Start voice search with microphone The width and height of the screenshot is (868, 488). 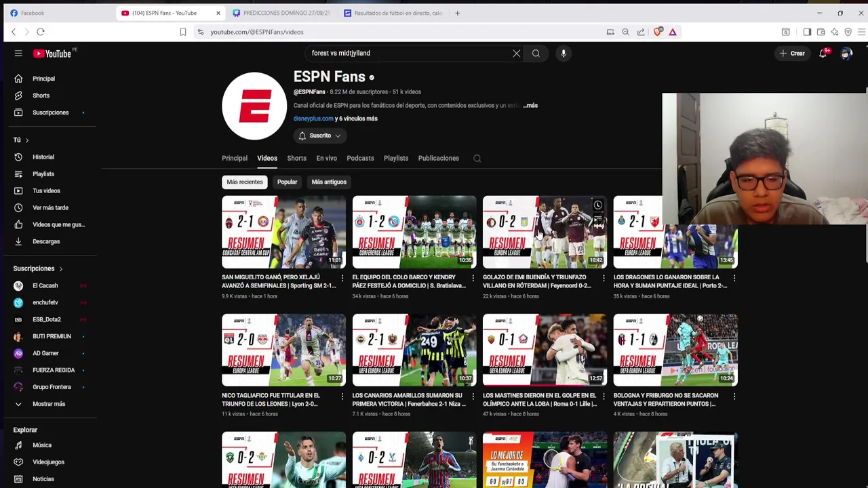click(x=564, y=53)
